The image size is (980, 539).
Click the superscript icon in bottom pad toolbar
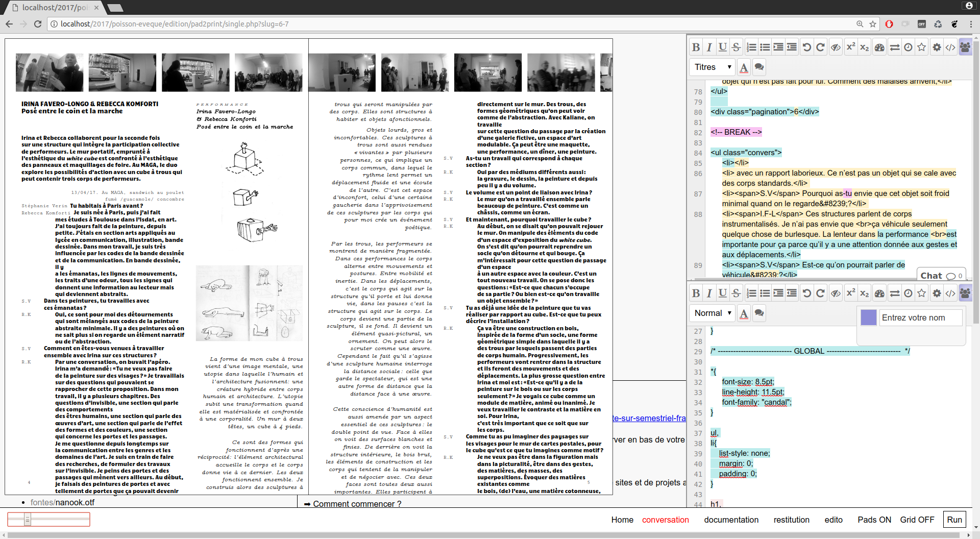click(850, 293)
